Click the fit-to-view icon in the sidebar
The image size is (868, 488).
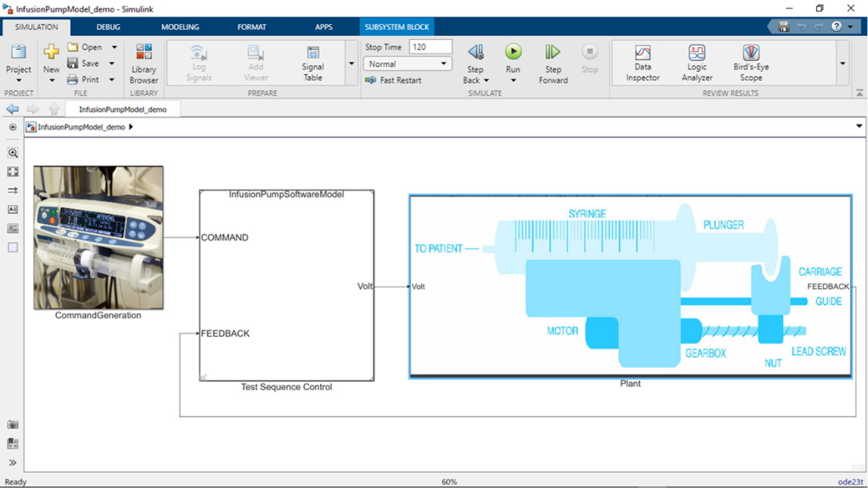click(x=13, y=172)
